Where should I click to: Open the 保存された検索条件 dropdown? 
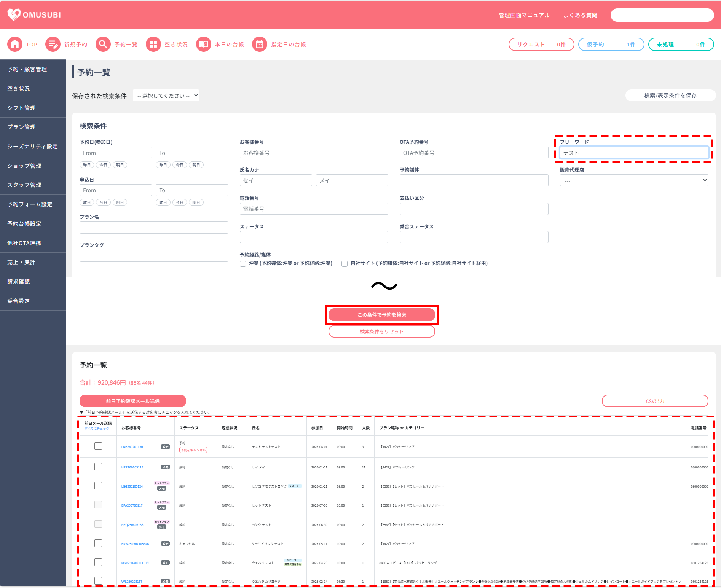click(x=166, y=96)
